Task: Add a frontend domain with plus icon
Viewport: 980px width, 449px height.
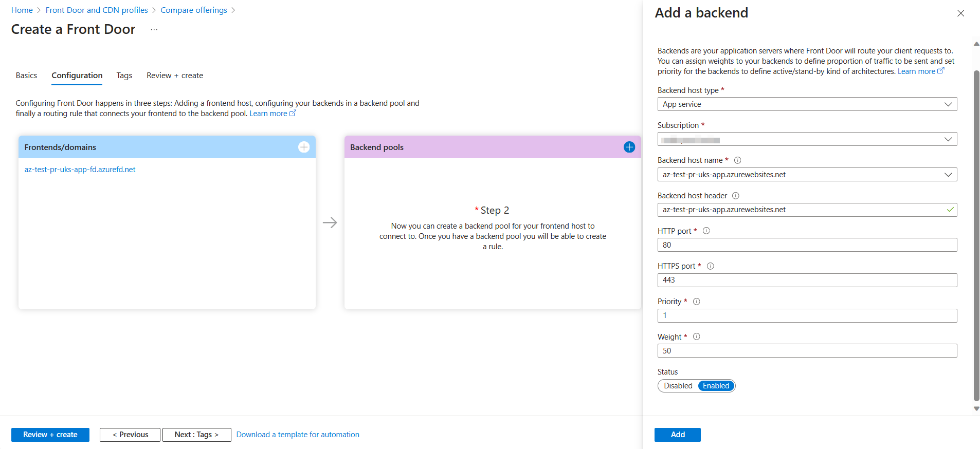Action: pyautogui.click(x=304, y=147)
